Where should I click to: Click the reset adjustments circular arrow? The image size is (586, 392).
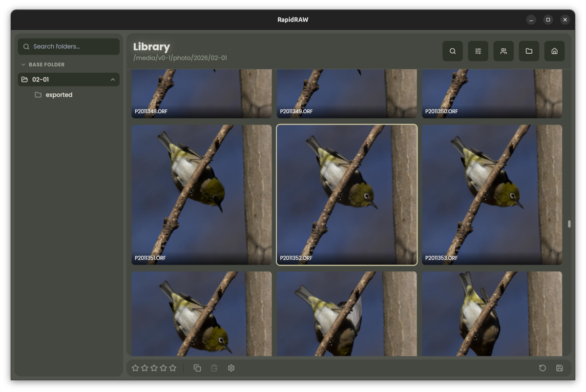tap(543, 368)
